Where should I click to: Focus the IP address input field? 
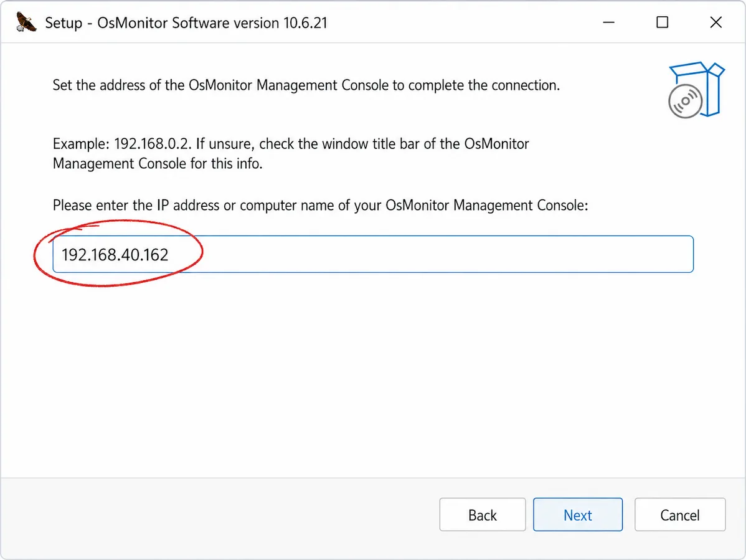[x=373, y=254]
